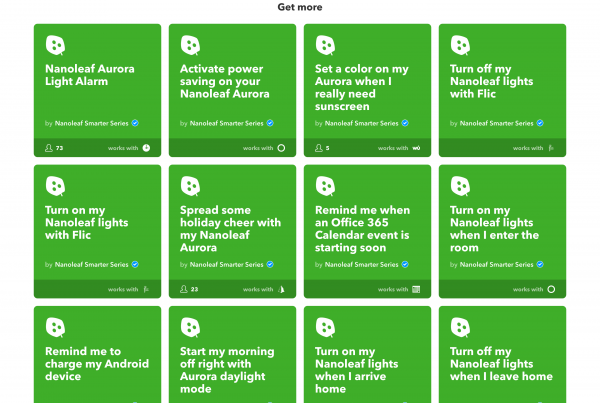Click Nanoleaf logo on Aurora daylight mode card

point(191,328)
